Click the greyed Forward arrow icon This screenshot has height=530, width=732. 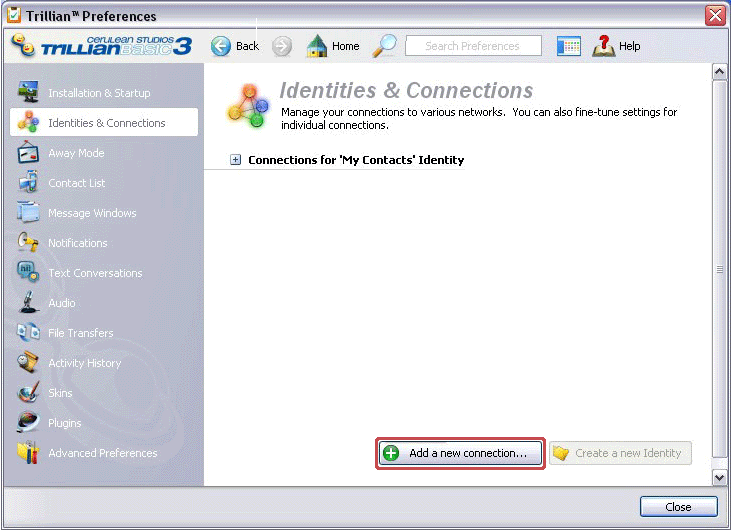coord(282,46)
